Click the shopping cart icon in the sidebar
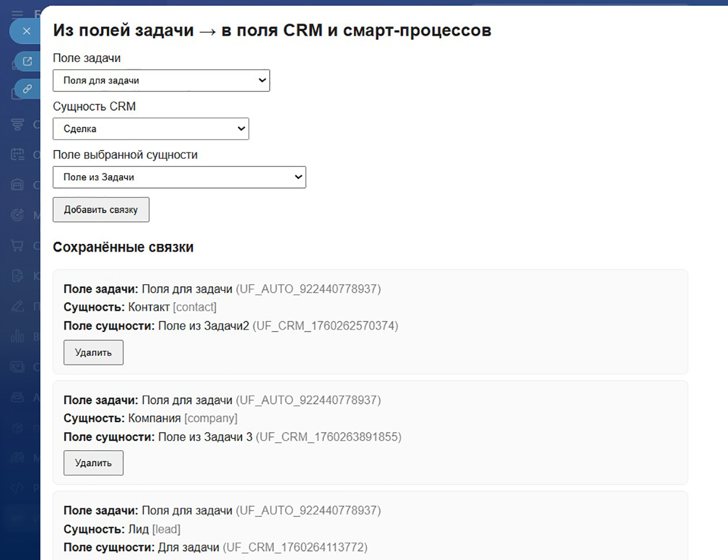The width and height of the screenshot is (728, 560). [18, 246]
